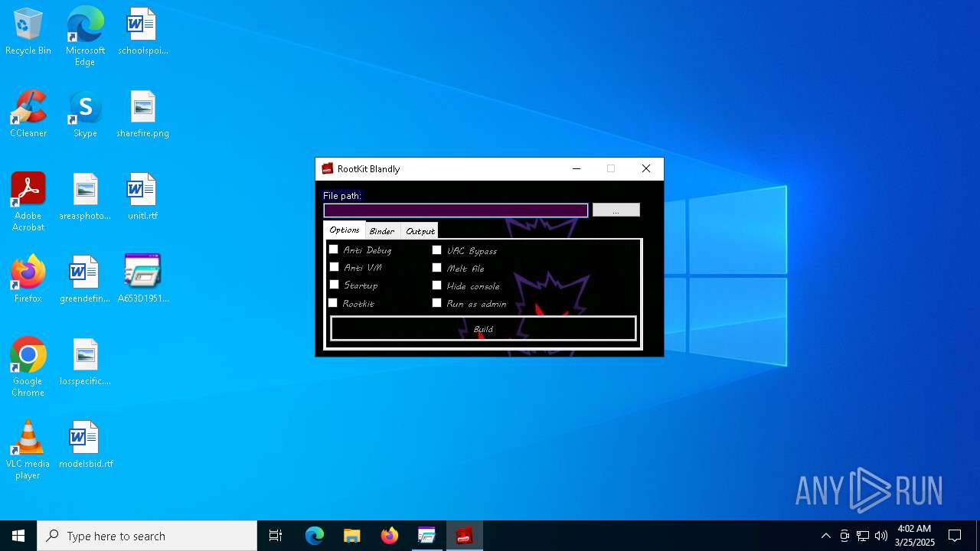This screenshot has width=980, height=551.
Task: Select the lossspecific image file icon
Action: click(85, 362)
